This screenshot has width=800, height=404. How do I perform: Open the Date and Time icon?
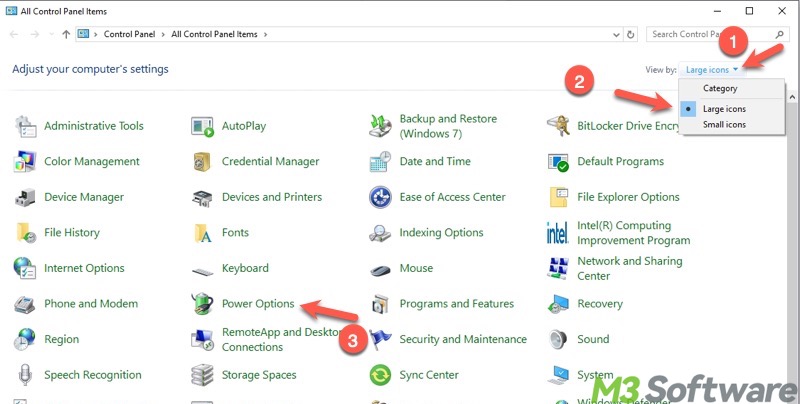click(x=380, y=162)
